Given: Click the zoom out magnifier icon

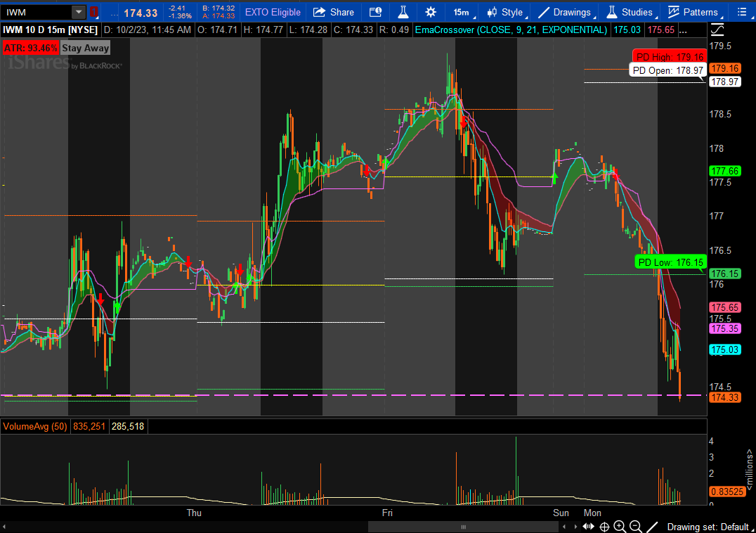Looking at the screenshot, I should click(635, 527).
